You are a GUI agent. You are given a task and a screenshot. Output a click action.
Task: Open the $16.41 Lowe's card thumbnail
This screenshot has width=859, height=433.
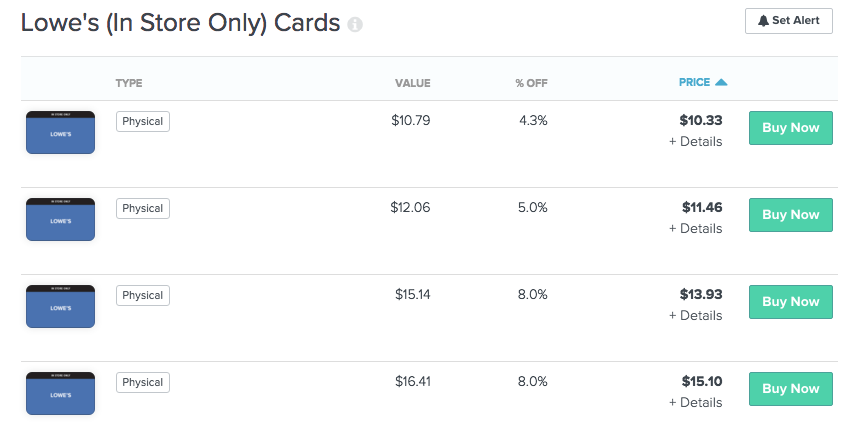click(60, 394)
